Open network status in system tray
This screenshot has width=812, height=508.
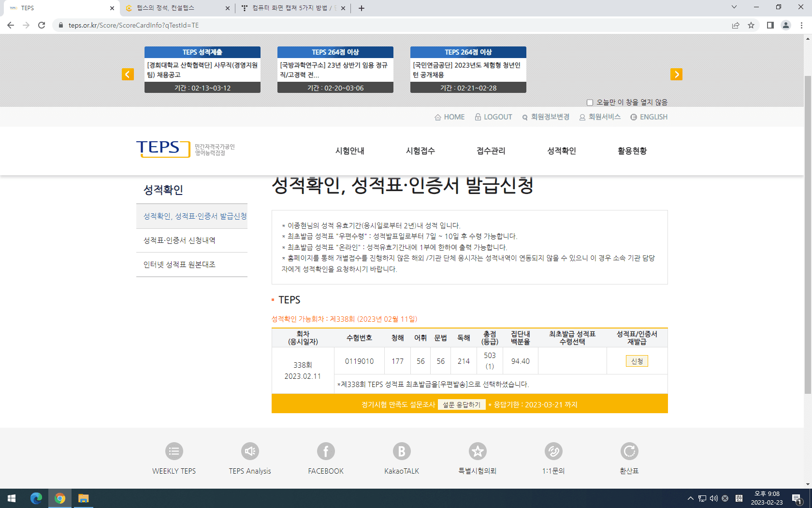coord(702,498)
